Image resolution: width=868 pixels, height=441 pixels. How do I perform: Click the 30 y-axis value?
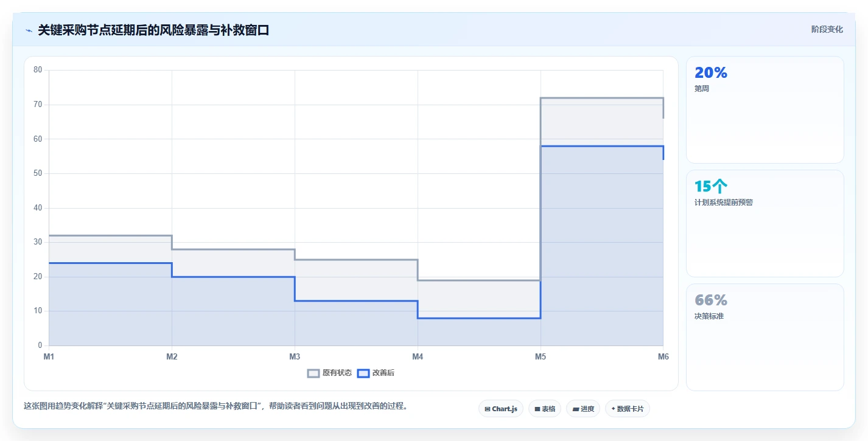coord(38,242)
